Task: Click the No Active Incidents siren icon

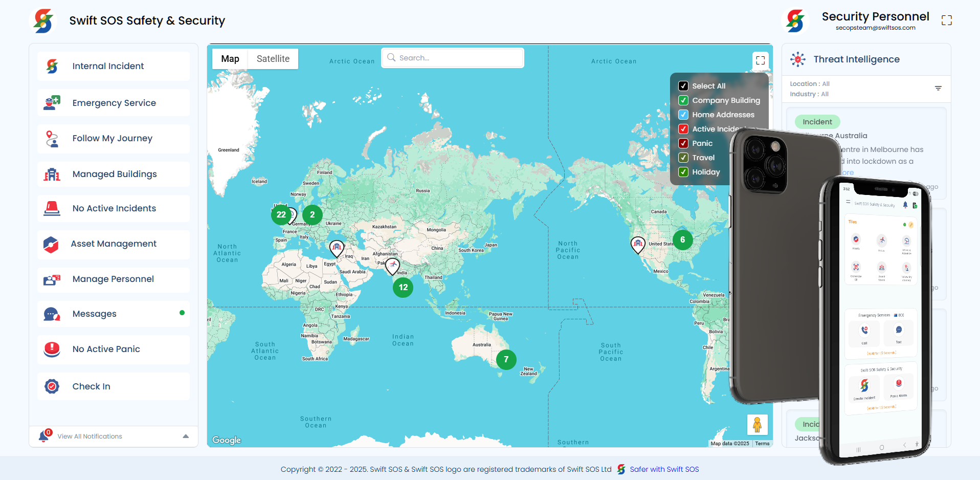Action: (x=52, y=208)
